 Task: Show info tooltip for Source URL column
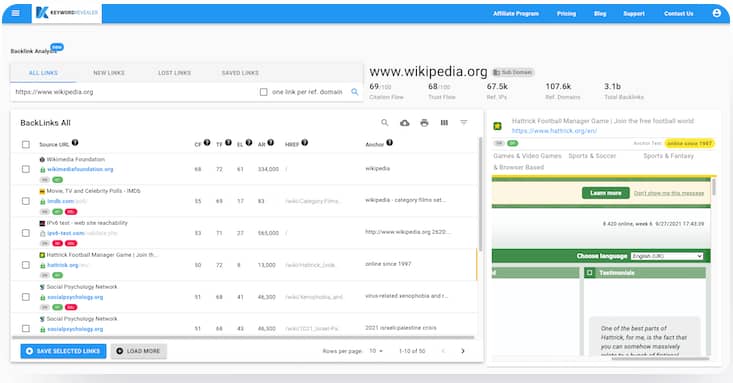click(x=75, y=143)
